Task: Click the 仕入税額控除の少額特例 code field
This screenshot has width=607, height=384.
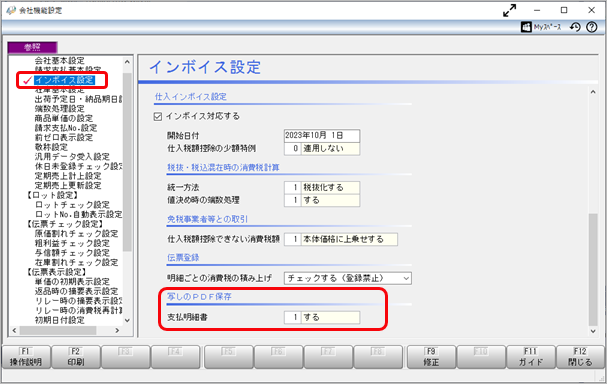Action: 293,149
